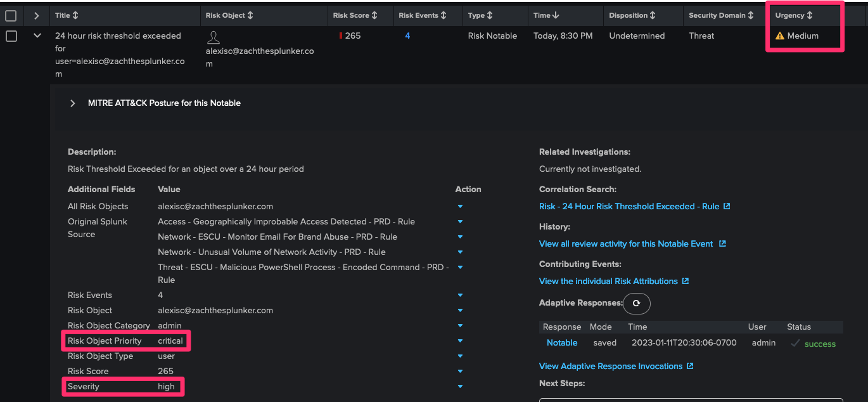868x402 pixels.
Task: Click external link icon after Adaptive Response Invocations
Action: [690, 366]
